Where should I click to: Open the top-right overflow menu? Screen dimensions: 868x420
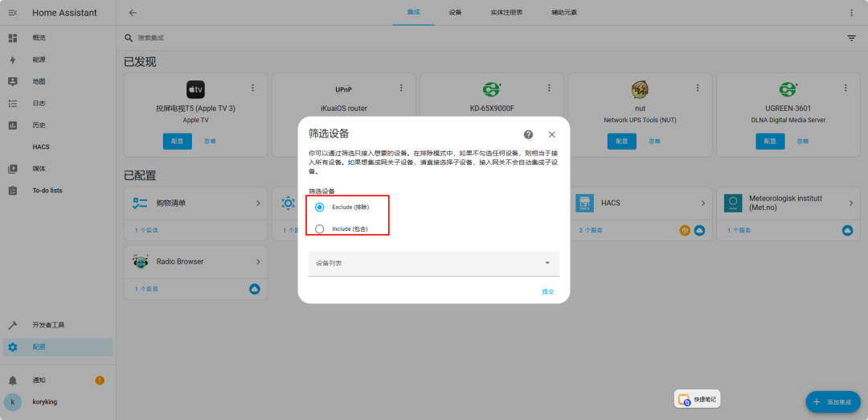point(851,13)
